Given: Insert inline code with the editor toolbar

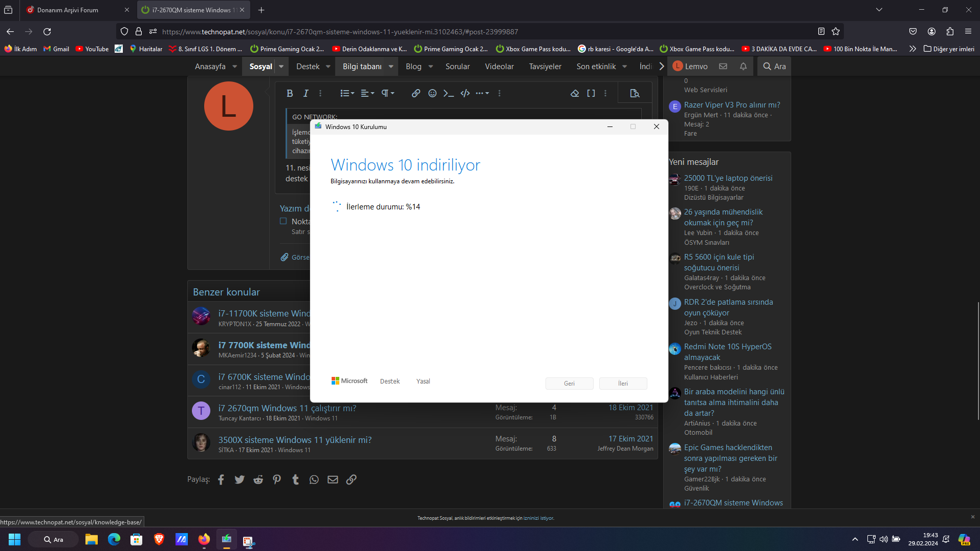Looking at the screenshot, I should coord(449,93).
